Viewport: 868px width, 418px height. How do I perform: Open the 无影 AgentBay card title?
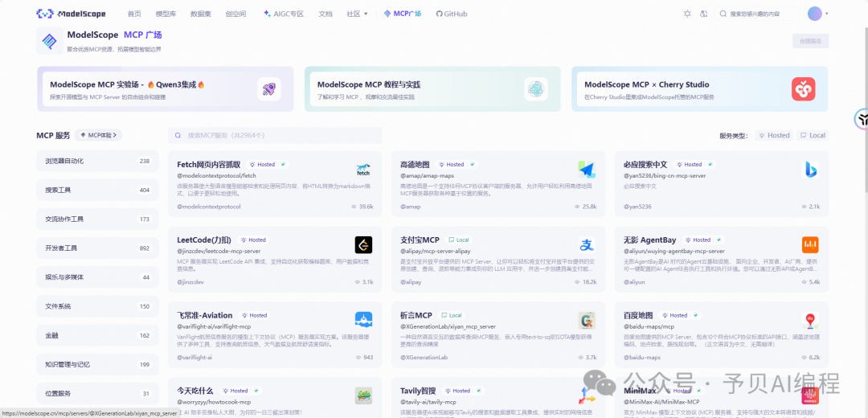pyautogui.click(x=650, y=240)
